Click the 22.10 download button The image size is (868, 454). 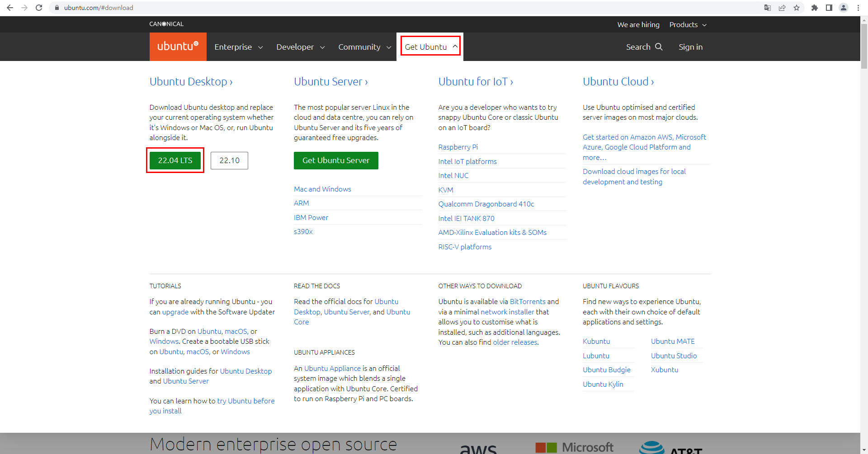(229, 160)
